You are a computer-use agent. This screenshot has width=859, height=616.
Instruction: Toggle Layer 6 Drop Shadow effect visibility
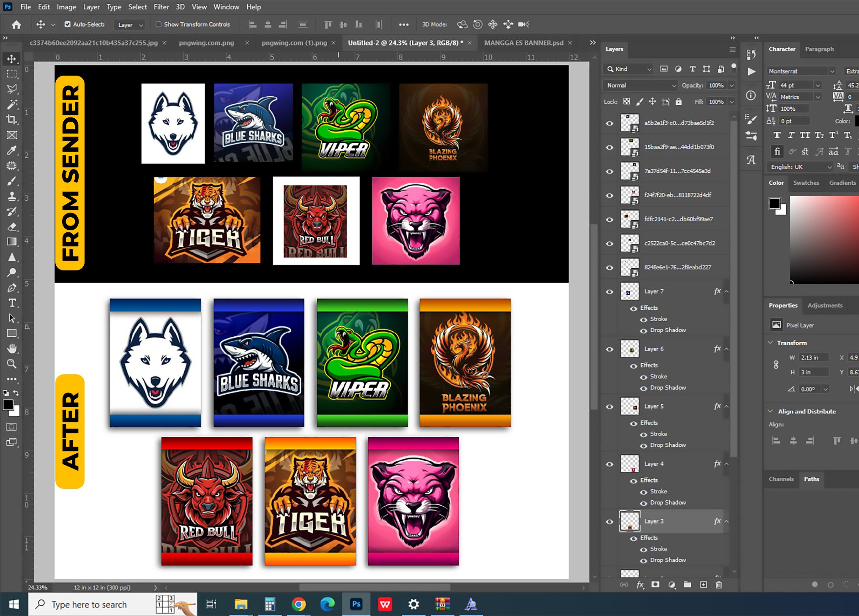643,388
